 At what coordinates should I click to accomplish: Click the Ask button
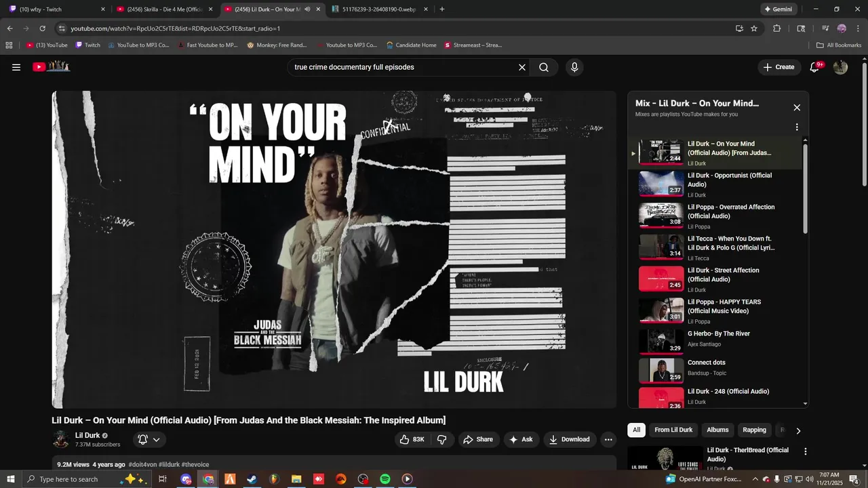(x=520, y=439)
